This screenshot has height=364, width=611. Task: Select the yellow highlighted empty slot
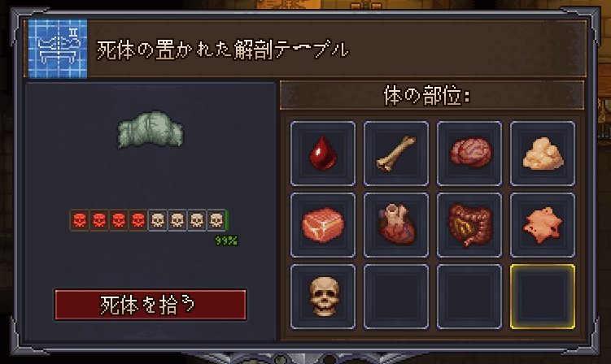(543, 297)
